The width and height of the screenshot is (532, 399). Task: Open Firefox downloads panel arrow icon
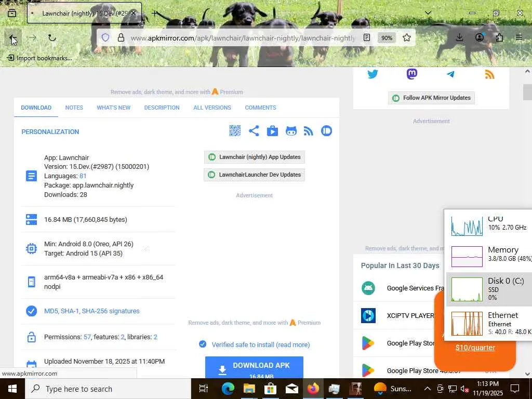[x=460, y=37]
